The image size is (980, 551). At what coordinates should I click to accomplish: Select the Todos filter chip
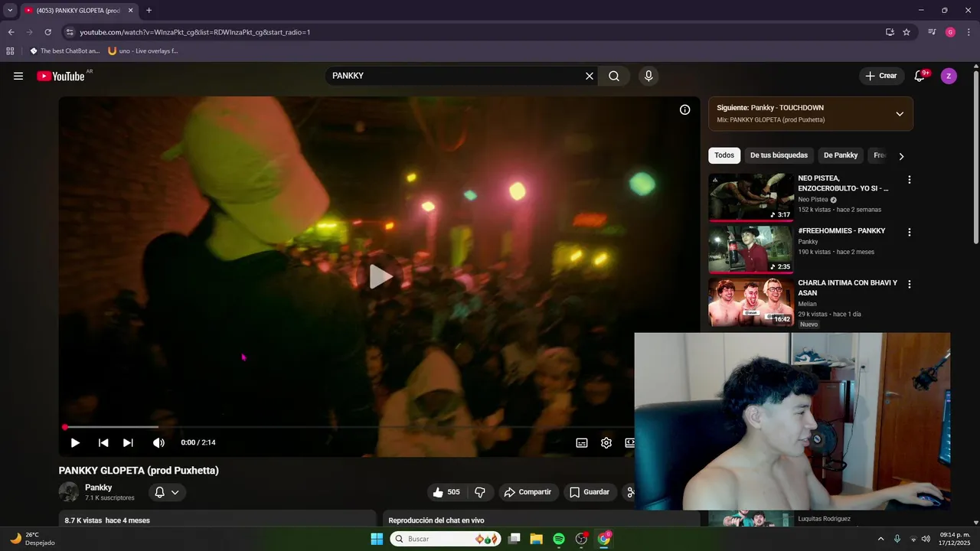coord(724,155)
